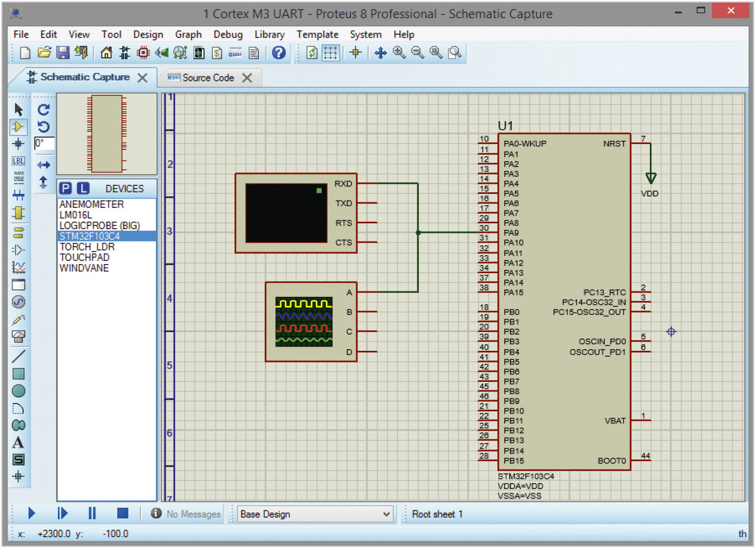
Task: Open the Library menu
Action: pos(269,34)
